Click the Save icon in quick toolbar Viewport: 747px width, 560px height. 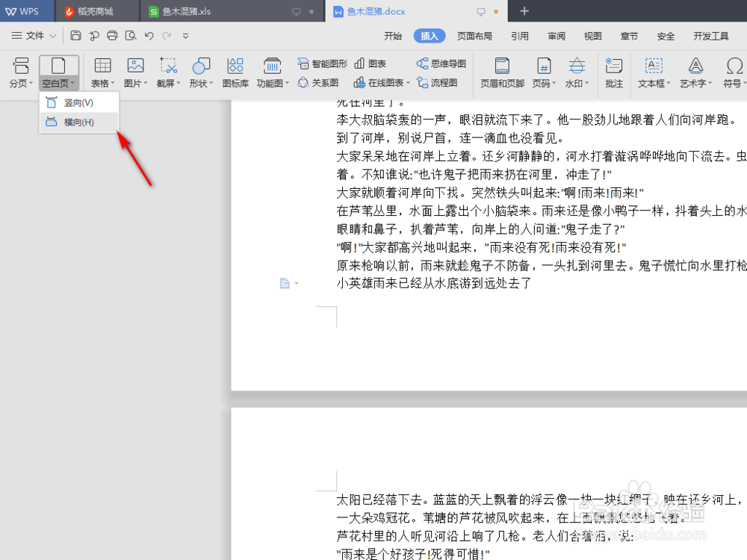[75, 35]
